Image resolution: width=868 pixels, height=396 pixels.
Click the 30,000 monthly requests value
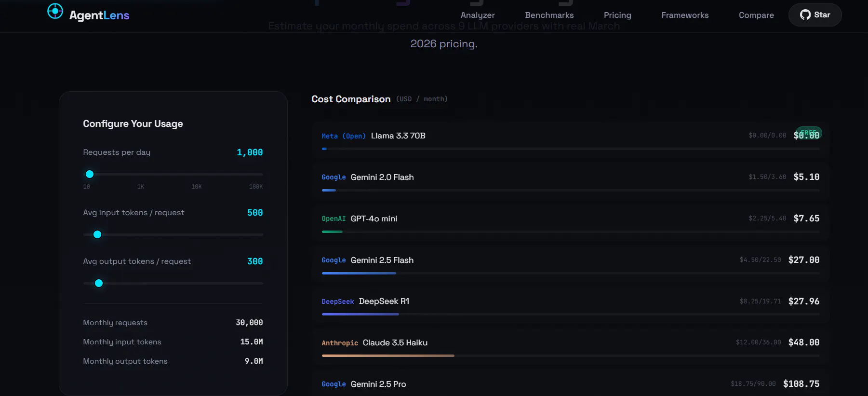tap(249, 323)
